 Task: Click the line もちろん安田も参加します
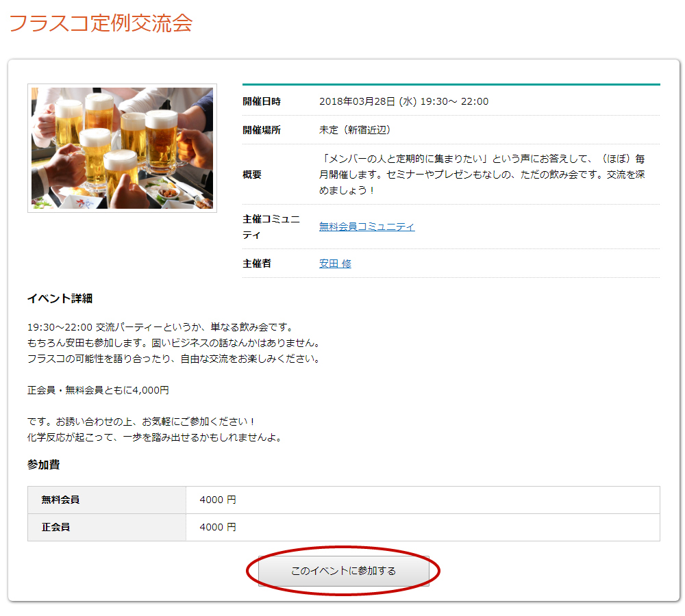tap(174, 343)
